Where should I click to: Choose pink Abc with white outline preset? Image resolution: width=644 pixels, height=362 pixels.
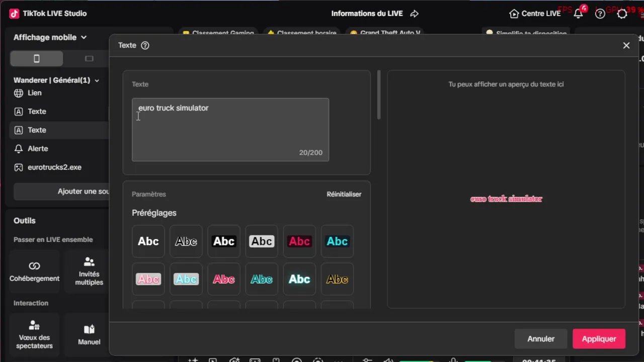(224, 279)
